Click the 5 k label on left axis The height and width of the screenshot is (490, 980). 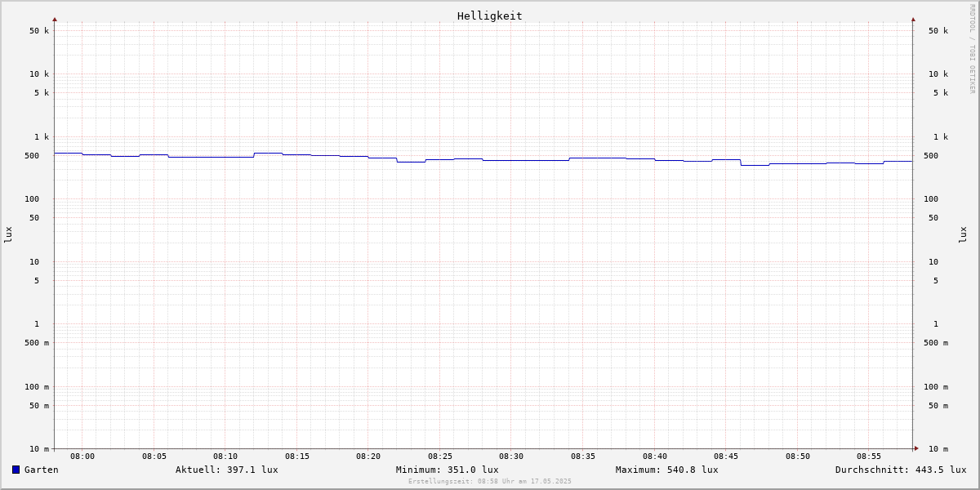coord(42,93)
